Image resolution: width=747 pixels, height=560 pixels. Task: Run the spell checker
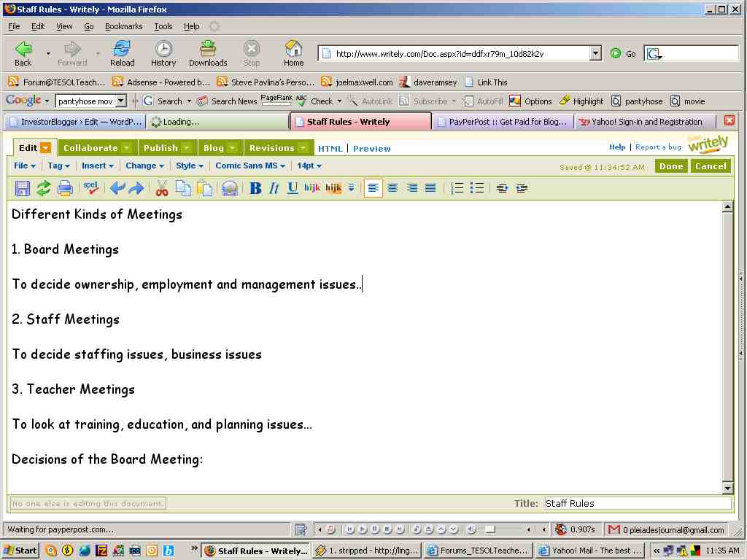90,188
